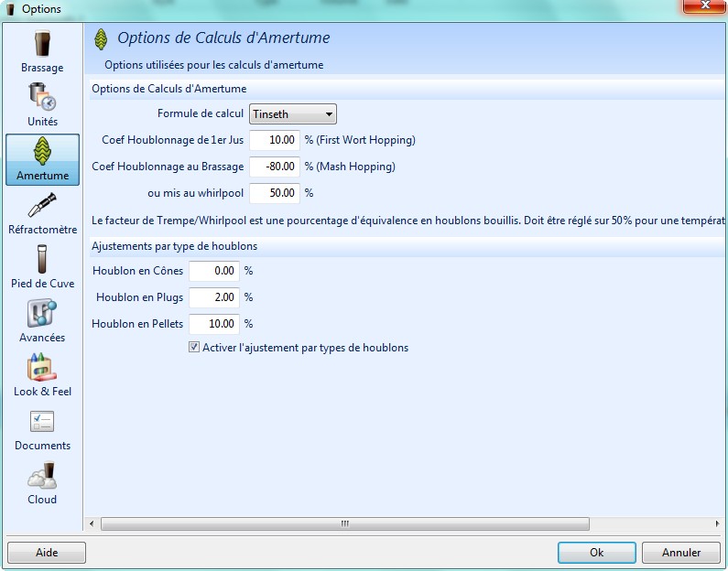The width and height of the screenshot is (728, 571).
Task: Toggle Activer l'ajustement par types de houblons
Action: [194, 348]
